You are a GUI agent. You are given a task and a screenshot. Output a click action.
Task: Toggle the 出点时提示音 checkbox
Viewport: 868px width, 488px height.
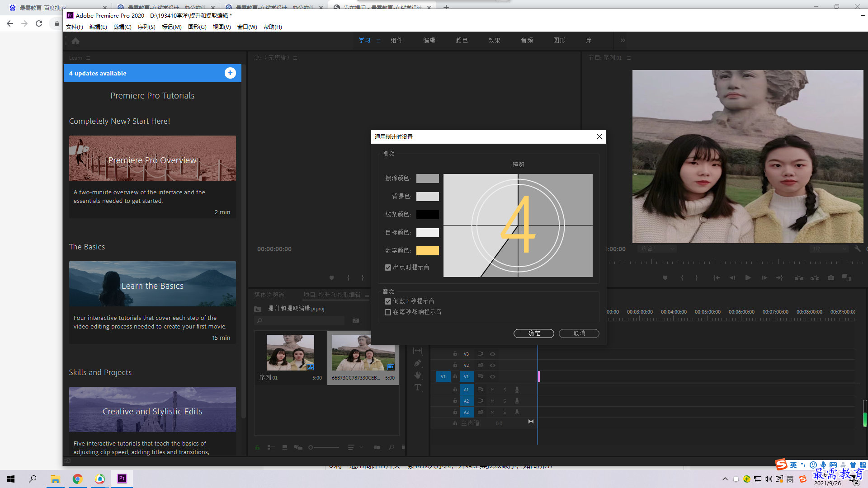388,267
